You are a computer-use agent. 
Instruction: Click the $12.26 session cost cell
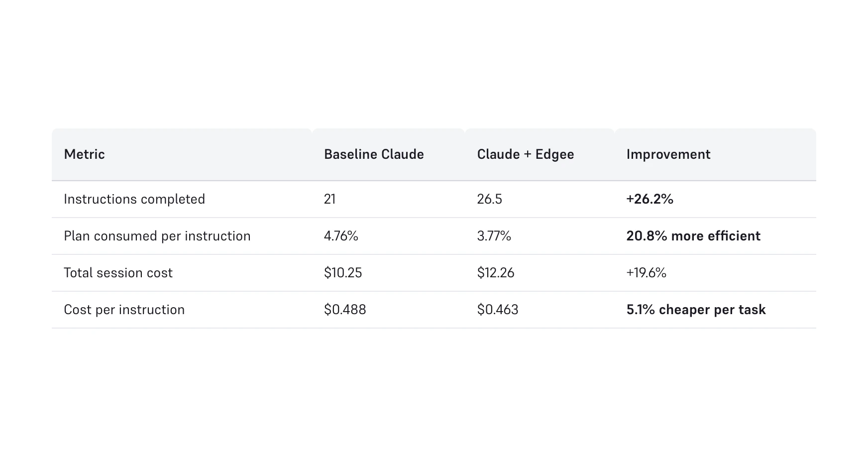point(495,273)
